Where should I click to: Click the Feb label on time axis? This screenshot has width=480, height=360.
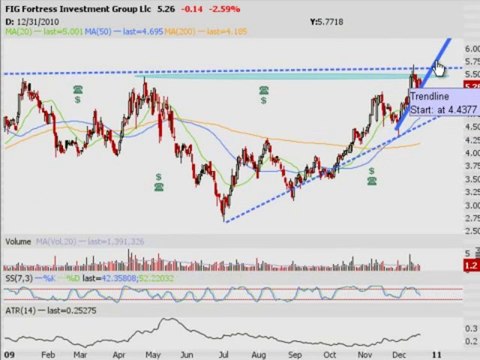pyautogui.click(x=48, y=355)
